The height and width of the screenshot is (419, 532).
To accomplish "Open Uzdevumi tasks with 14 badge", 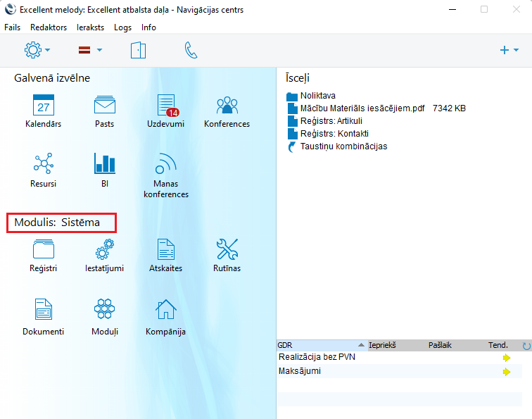I will click(166, 106).
